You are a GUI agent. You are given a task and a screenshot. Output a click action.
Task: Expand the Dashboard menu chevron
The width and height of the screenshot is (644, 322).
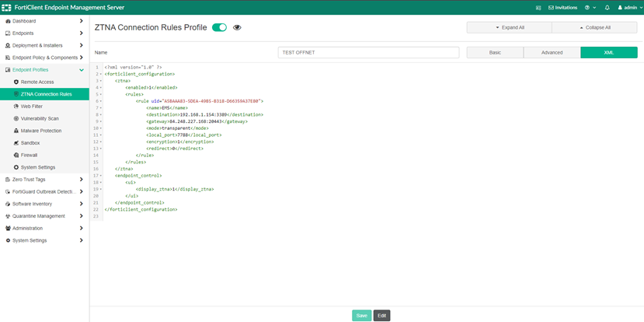pyautogui.click(x=82, y=21)
